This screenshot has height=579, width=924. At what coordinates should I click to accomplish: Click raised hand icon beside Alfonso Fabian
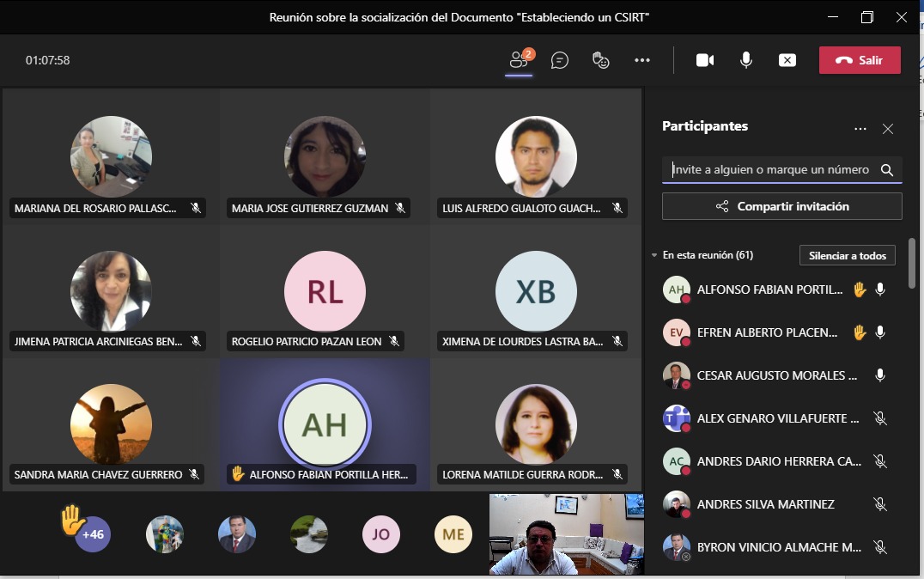(860, 289)
